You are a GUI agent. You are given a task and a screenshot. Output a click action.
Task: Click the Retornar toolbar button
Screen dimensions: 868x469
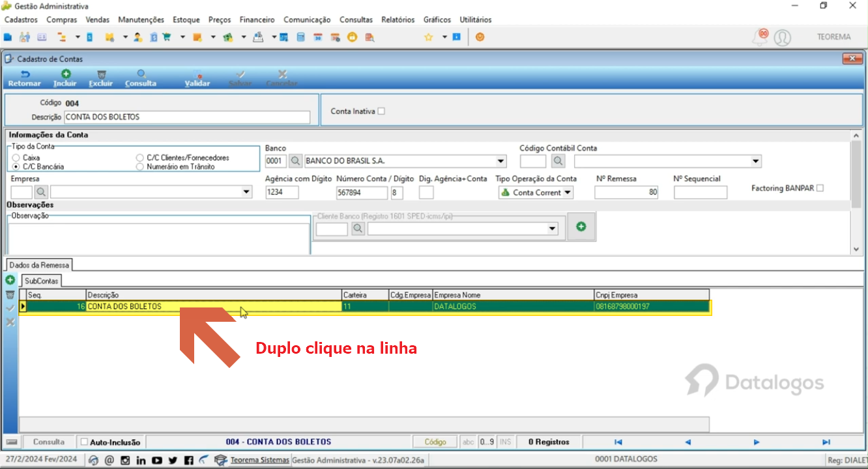pyautogui.click(x=24, y=78)
